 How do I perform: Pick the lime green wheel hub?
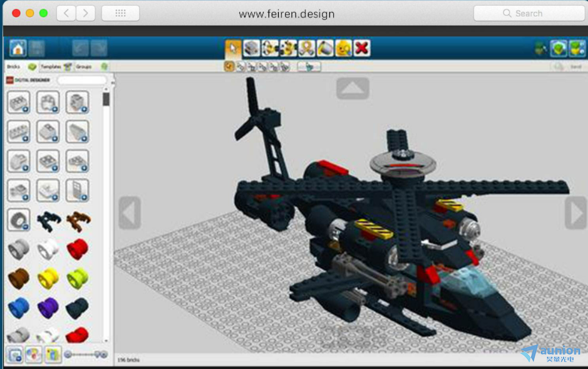coord(78,279)
